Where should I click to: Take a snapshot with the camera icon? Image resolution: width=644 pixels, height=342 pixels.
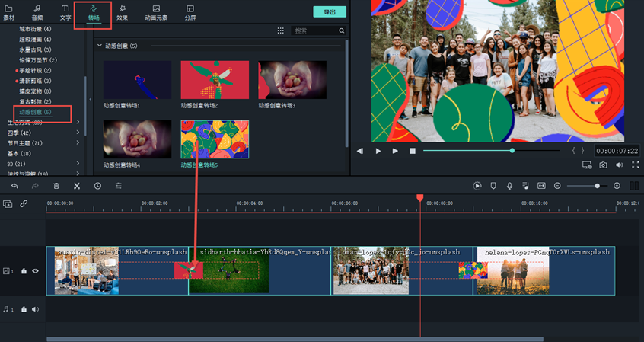603,165
